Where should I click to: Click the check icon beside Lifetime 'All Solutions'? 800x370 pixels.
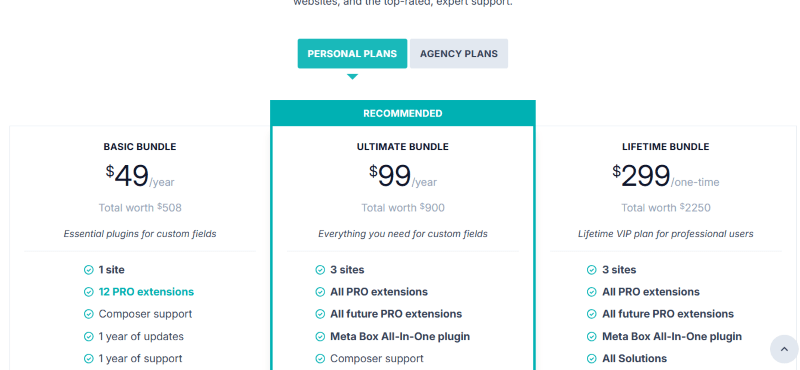tap(592, 358)
